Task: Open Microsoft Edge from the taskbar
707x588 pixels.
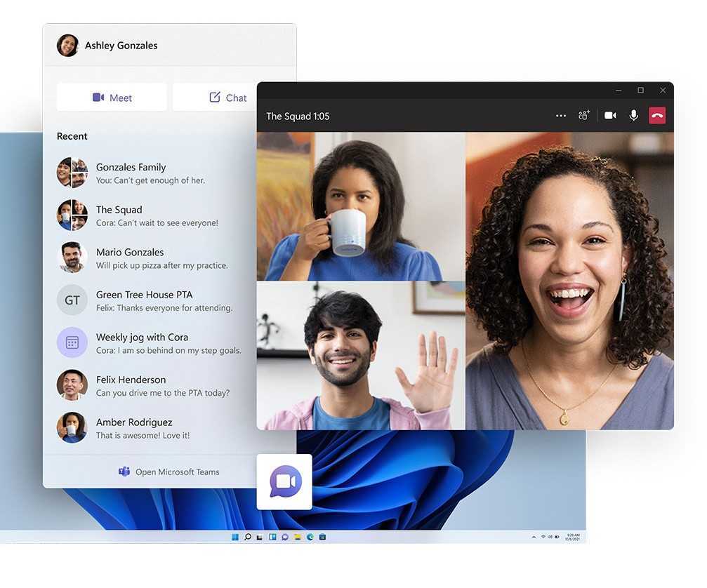Action: 310,537
